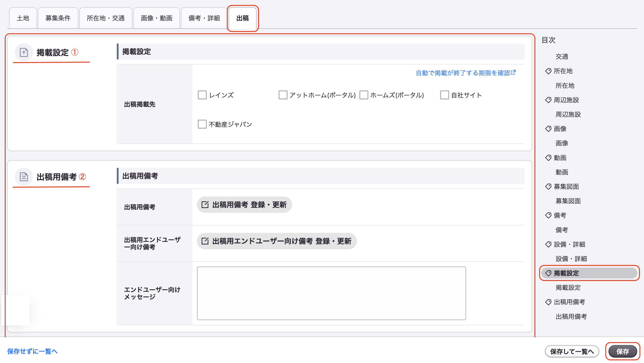Click tag icon next to 掲載設定 in 目次

pyautogui.click(x=548, y=273)
